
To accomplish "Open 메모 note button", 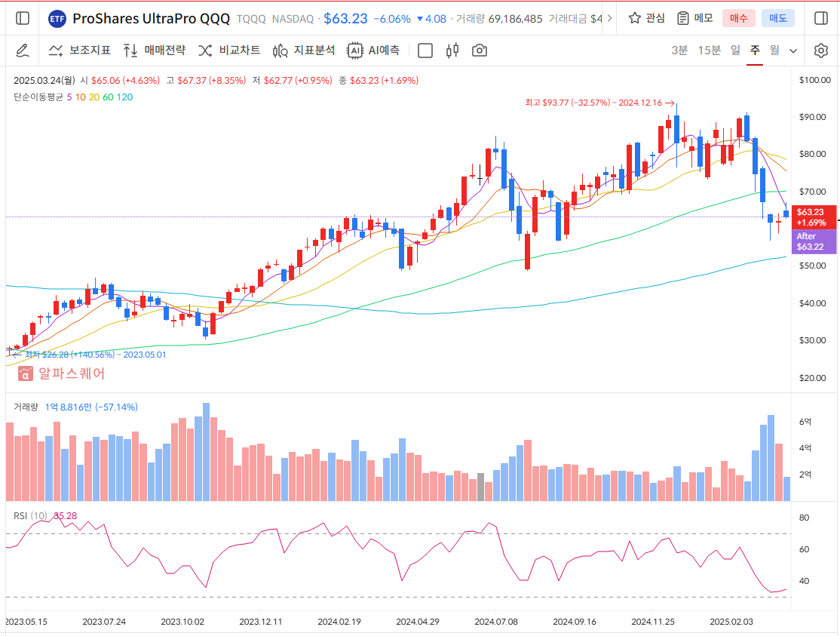I will pos(695,18).
